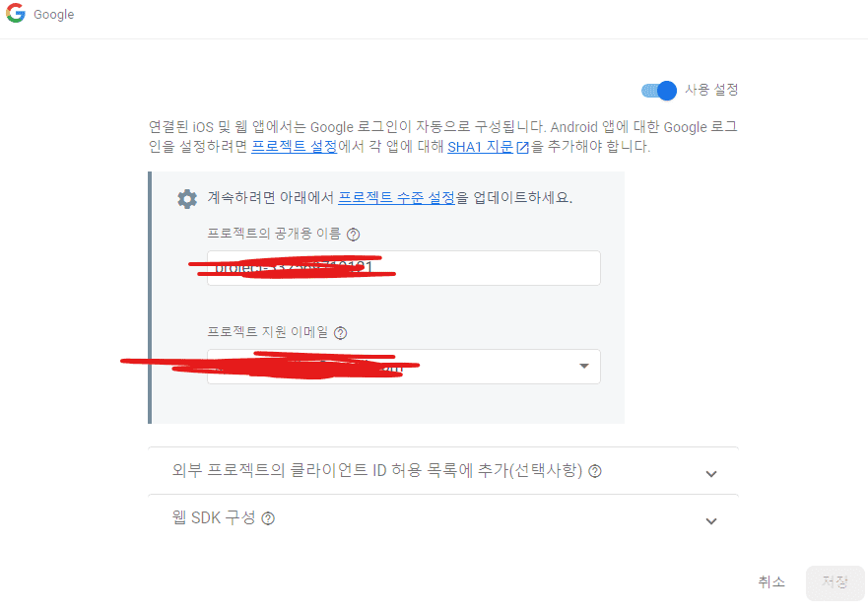Image resolution: width=868 pixels, height=614 pixels.
Task: Show help for 프로젝트 지원 이메일
Action: (341, 333)
